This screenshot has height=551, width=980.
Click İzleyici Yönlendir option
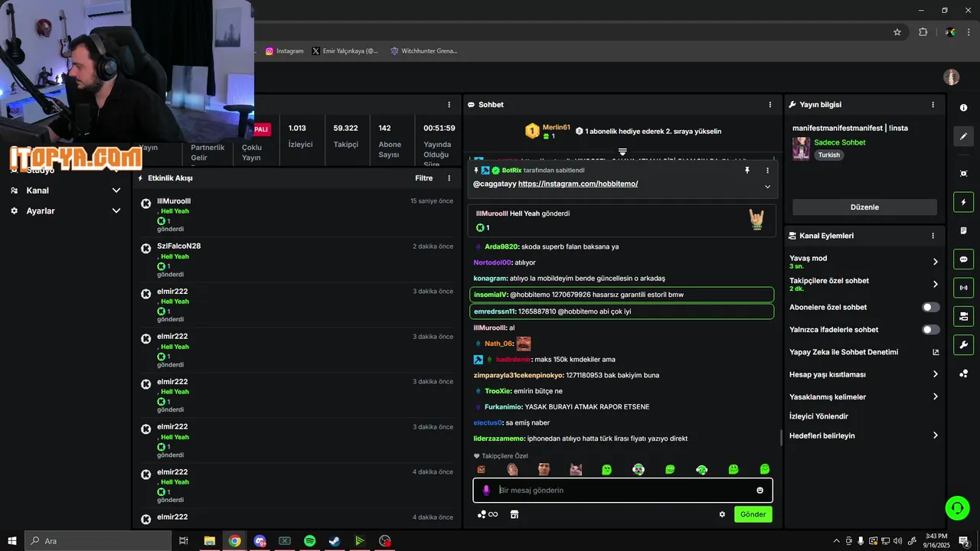(818, 416)
